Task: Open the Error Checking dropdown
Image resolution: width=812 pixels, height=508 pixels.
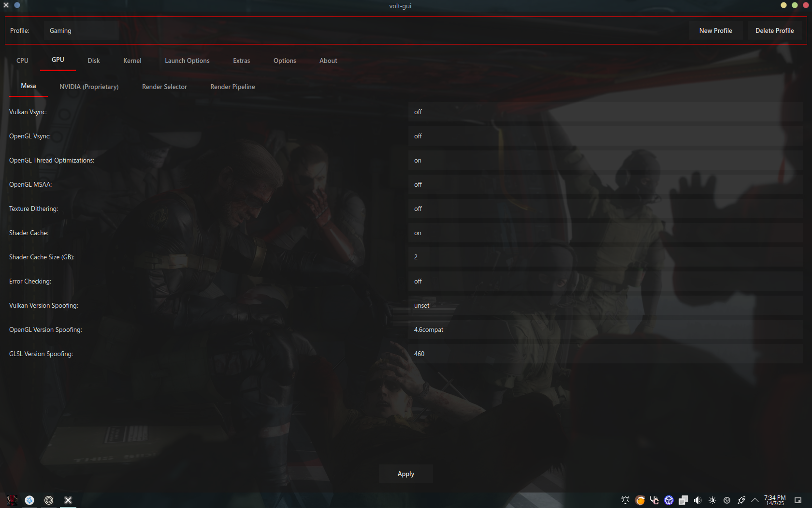Action: [606, 281]
